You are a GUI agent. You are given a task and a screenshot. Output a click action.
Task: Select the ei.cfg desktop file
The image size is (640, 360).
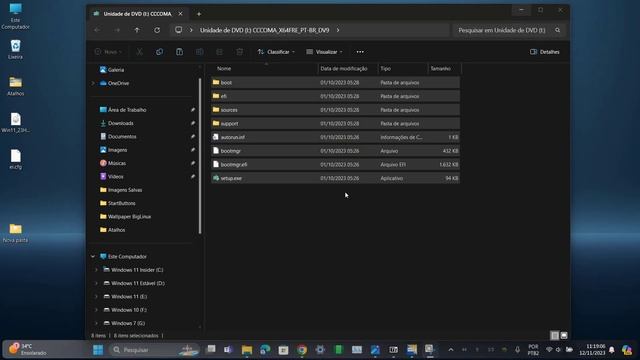click(16, 160)
